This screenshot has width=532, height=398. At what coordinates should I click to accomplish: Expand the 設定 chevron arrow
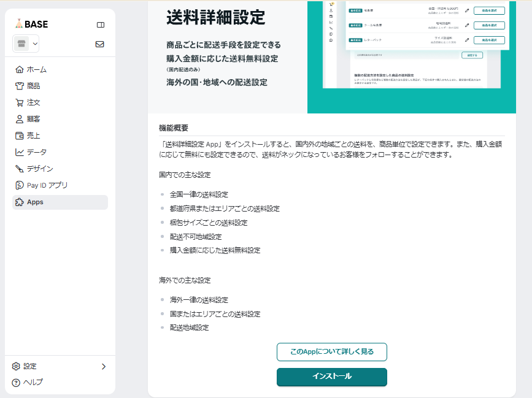click(x=103, y=366)
